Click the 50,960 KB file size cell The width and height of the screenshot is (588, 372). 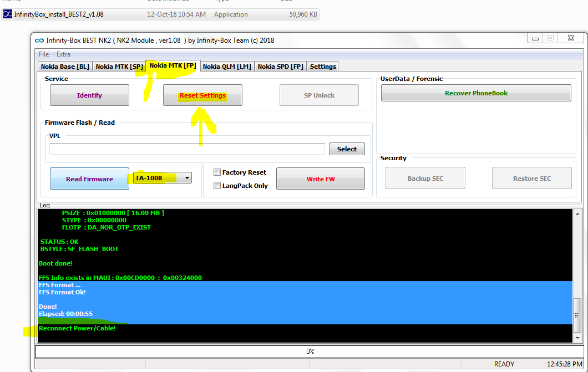coord(303,14)
